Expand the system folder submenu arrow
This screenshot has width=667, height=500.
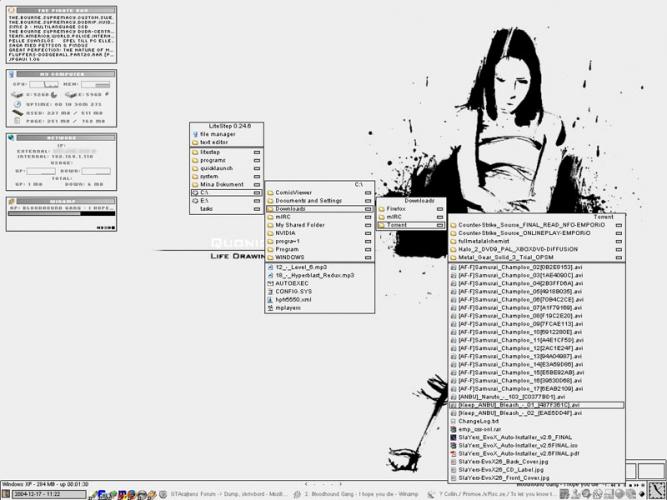point(257,177)
